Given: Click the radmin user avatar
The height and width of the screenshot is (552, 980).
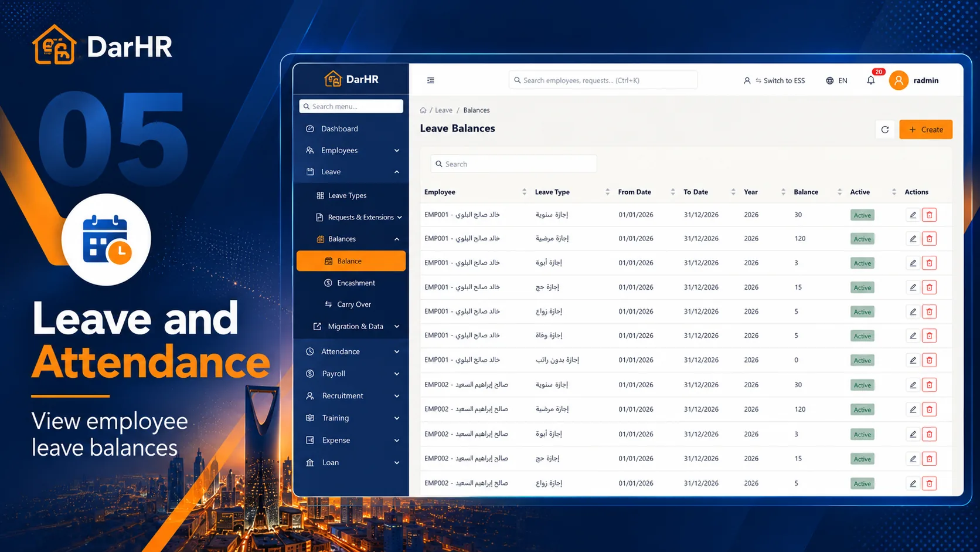Looking at the screenshot, I should click(x=899, y=80).
